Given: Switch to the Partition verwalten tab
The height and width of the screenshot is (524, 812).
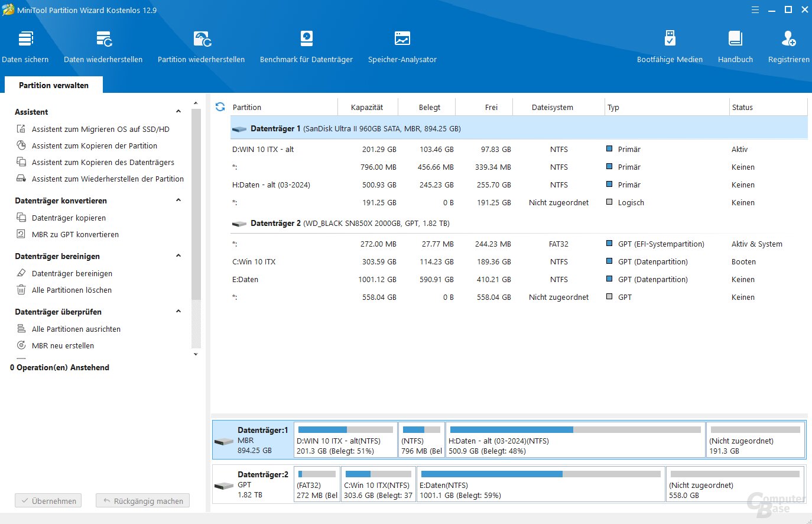Looking at the screenshot, I should pos(53,85).
